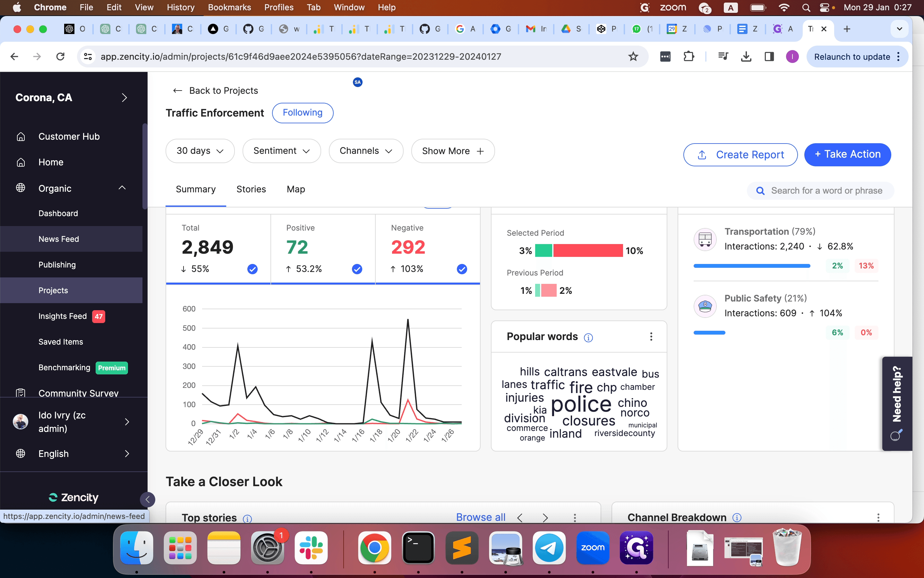Go to previous top story arrow
Viewport: 924px width, 578px height.
[x=520, y=518]
